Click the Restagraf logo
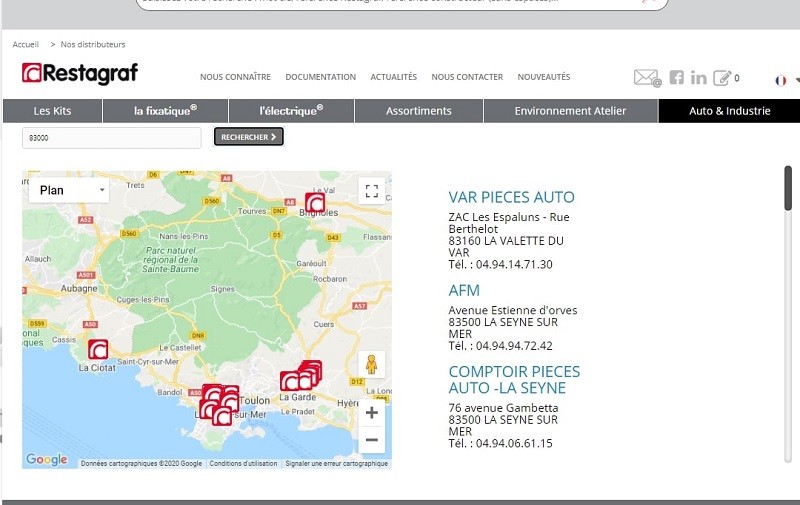This screenshot has height=505, width=800. (x=80, y=73)
